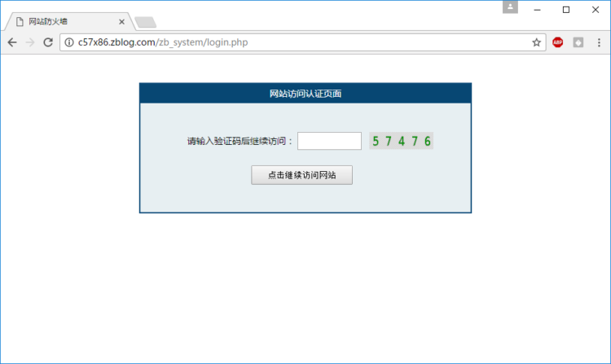Click the captcha code input field
The height and width of the screenshot is (364, 611).
[x=329, y=141]
